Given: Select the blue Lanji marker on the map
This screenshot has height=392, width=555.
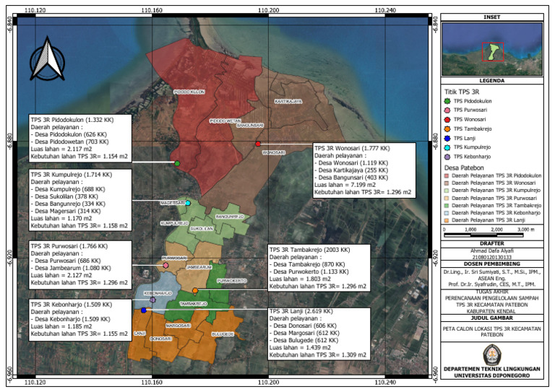Looking at the screenshot, I should pyautogui.click(x=143, y=310).
